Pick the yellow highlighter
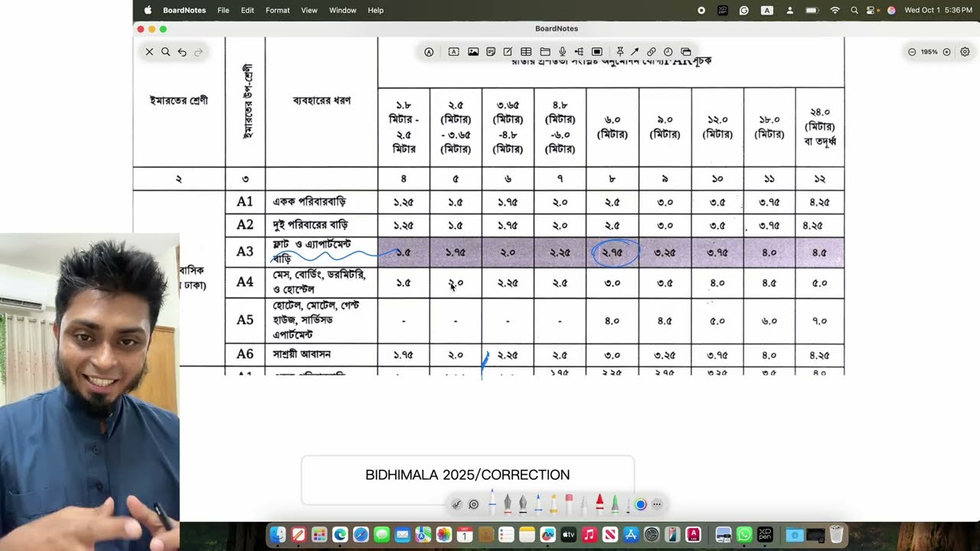The height and width of the screenshot is (551, 980). [554, 504]
